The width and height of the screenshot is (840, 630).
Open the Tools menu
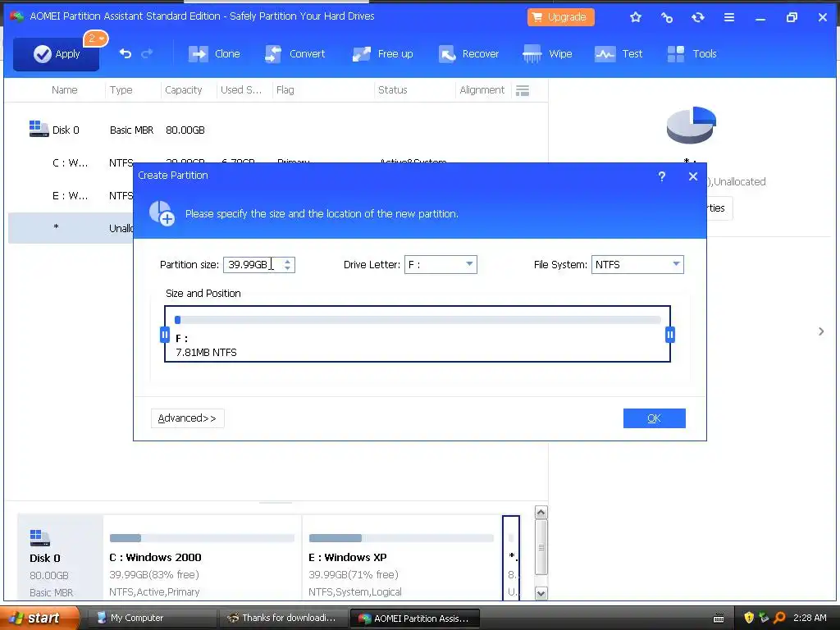692,53
